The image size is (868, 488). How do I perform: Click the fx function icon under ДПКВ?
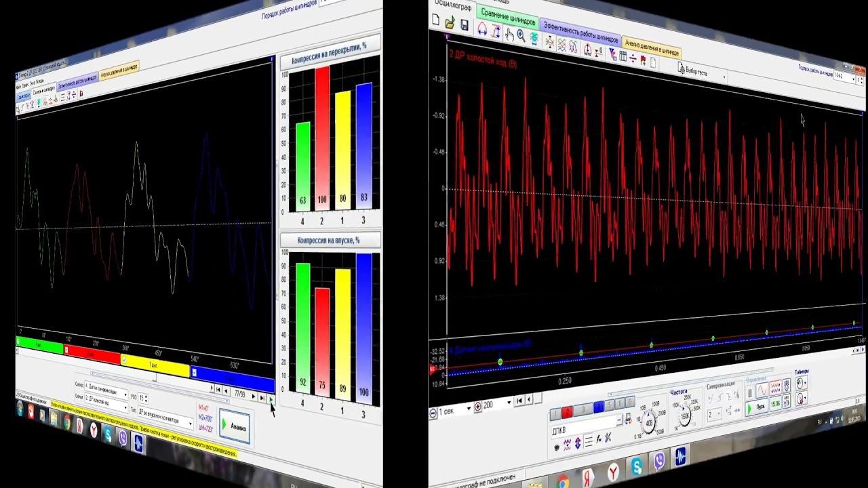point(598,439)
